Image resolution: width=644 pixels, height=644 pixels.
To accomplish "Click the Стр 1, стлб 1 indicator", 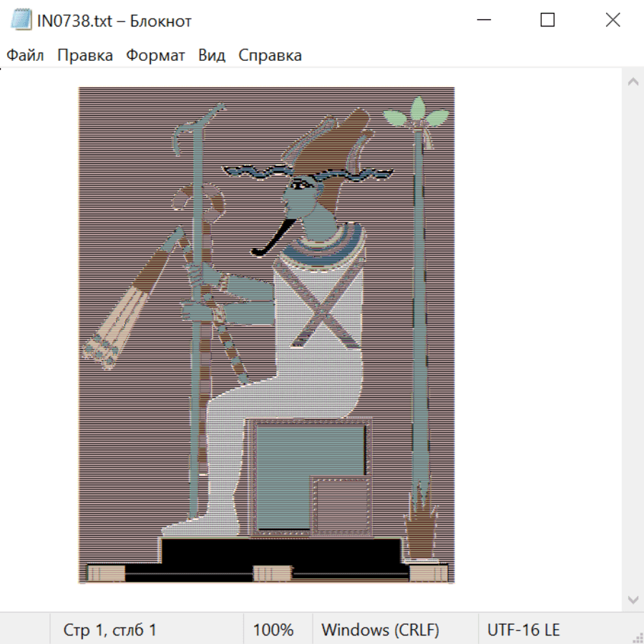I will (x=109, y=630).
